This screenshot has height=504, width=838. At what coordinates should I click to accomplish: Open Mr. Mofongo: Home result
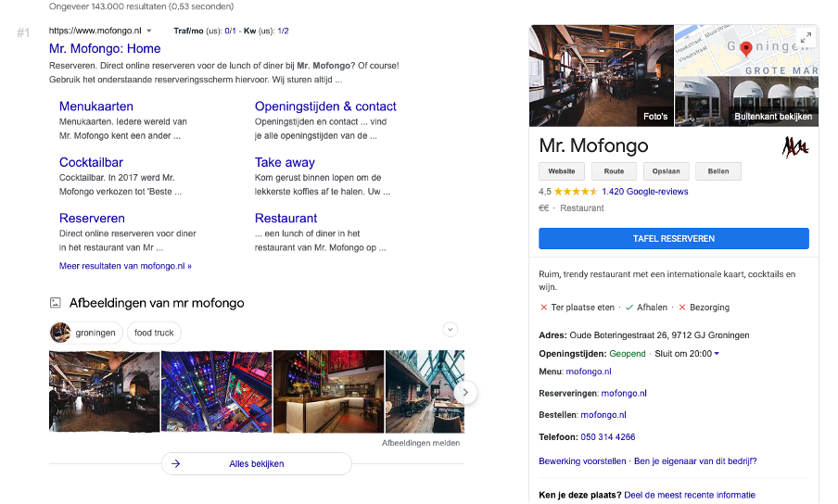[x=105, y=48]
